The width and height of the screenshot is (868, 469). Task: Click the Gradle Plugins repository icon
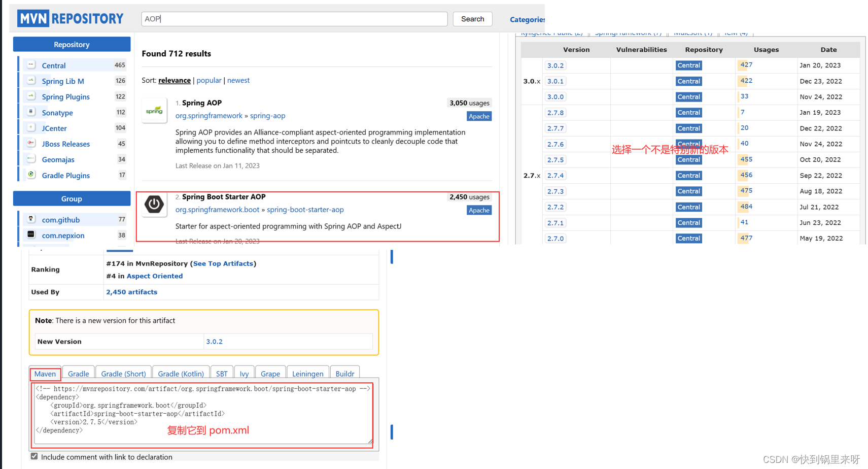tap(31, 175)
